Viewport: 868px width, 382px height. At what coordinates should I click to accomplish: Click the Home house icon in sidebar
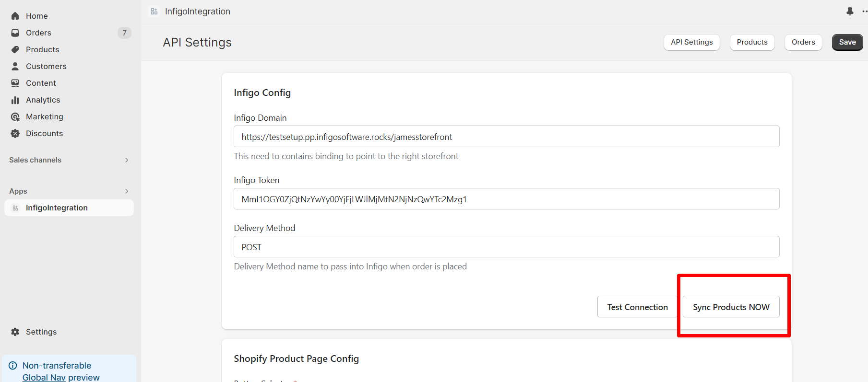[15, 16]
